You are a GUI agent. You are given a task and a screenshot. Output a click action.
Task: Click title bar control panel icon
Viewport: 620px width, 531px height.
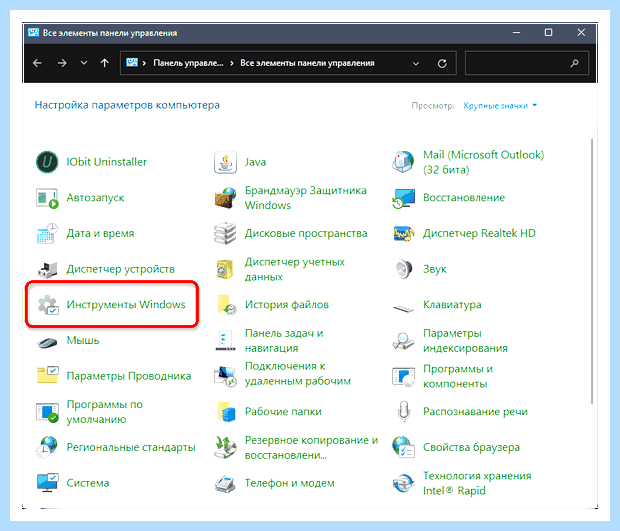34,33
